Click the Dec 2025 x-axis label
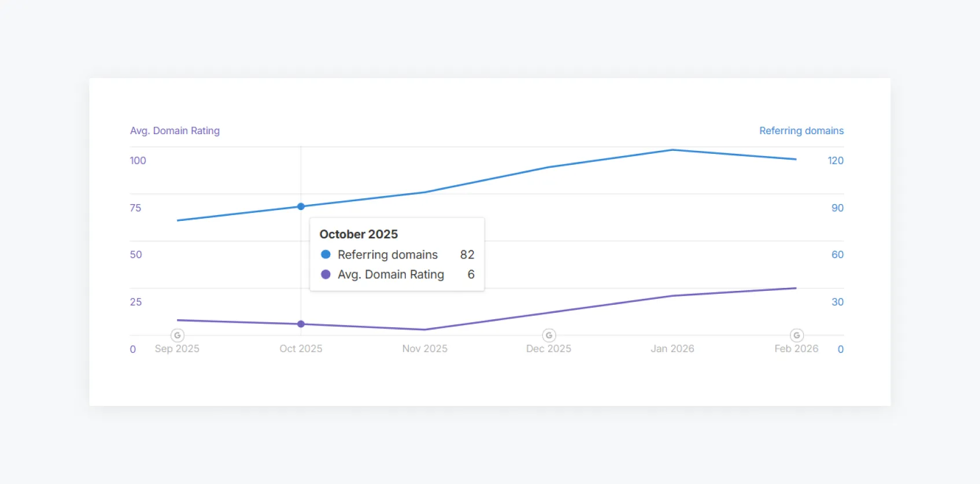Image resolution: width=980 pixels, height=484 pixels. pos(549,349)
